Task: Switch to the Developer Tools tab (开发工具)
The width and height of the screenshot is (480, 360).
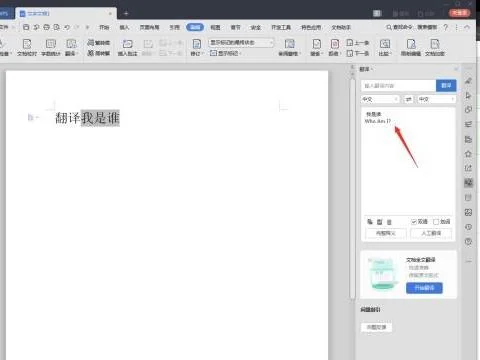Action: pos(281,27)
